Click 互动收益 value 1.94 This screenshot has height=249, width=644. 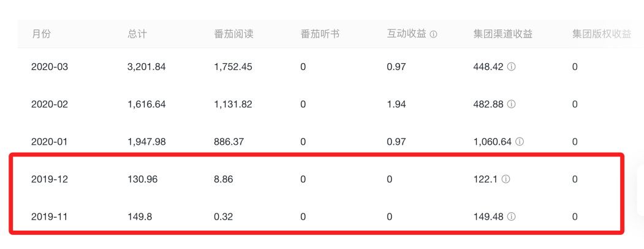tap(396, 104)
